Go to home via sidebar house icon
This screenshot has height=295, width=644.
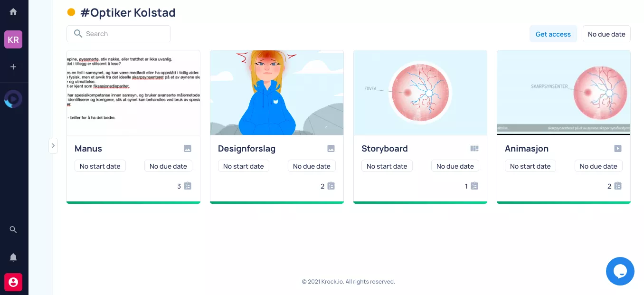(13, 12)
